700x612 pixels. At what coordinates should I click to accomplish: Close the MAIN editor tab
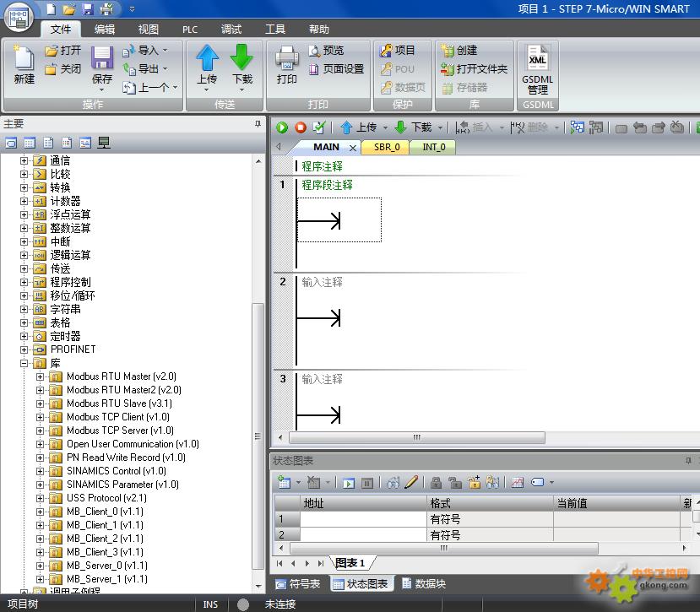click(353, 148)
